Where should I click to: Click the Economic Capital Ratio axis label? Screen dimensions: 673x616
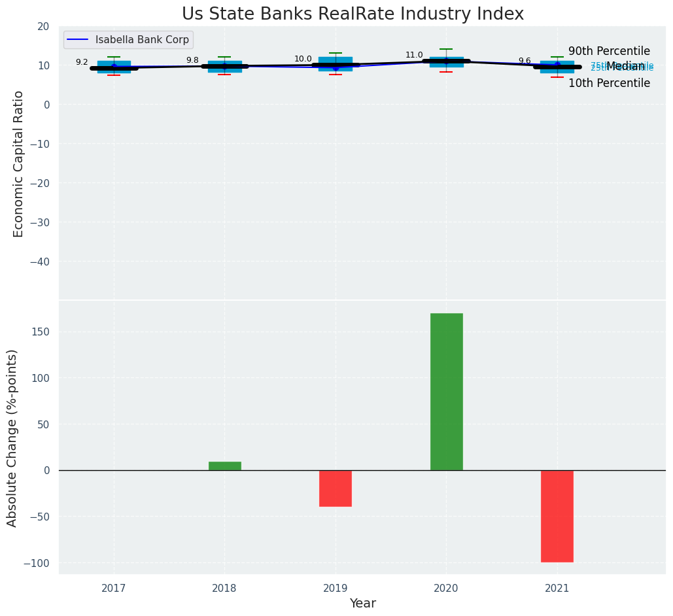point(18,163)
